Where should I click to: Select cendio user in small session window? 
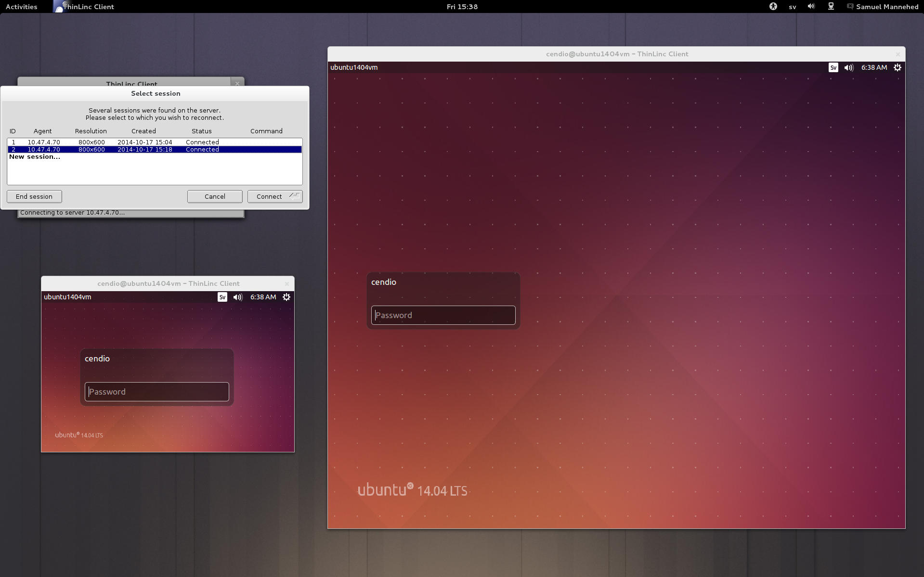click(x=97, y=359)
